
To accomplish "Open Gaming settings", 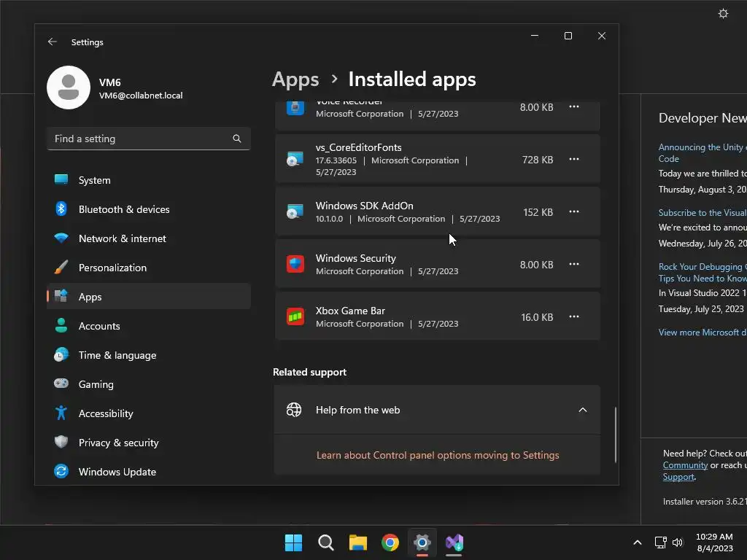I will [149, 384].
